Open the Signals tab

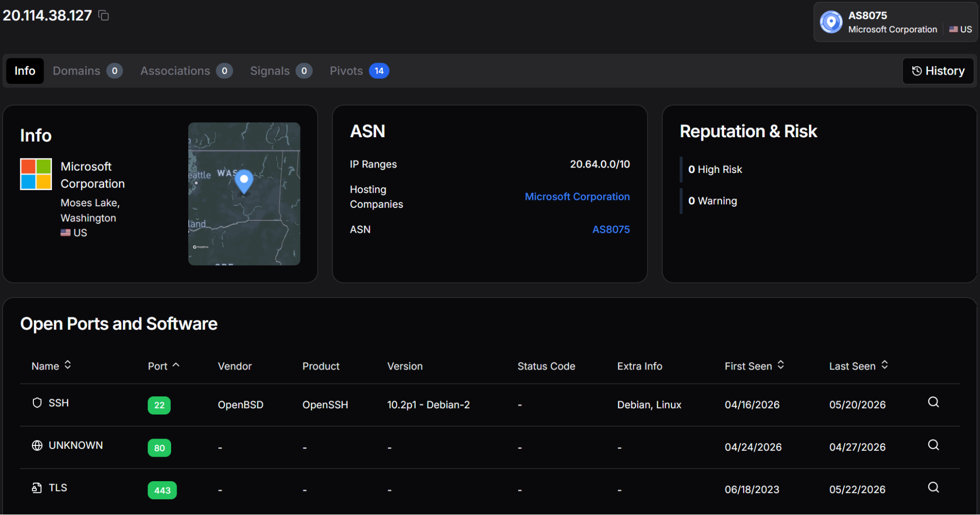(x=281, y=71)
